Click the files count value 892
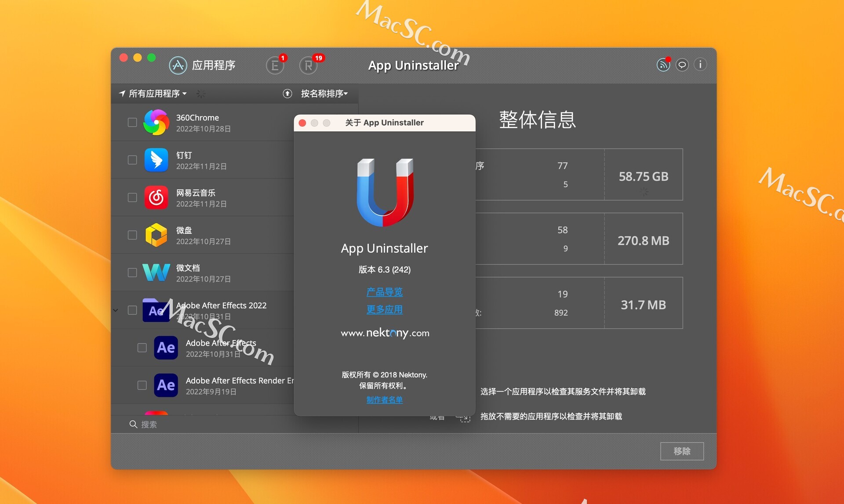The height and width of the screenshot is (504, 844). (561, 313)
